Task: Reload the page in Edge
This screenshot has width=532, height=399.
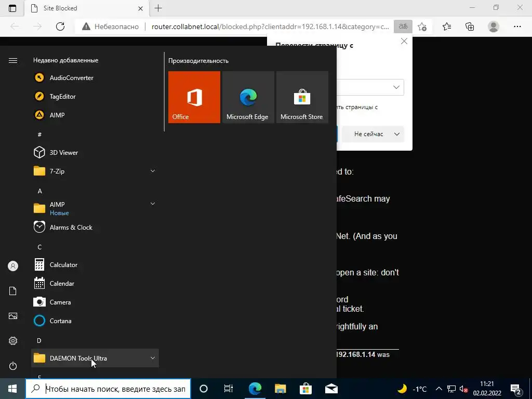Action: tap(60, 26)
